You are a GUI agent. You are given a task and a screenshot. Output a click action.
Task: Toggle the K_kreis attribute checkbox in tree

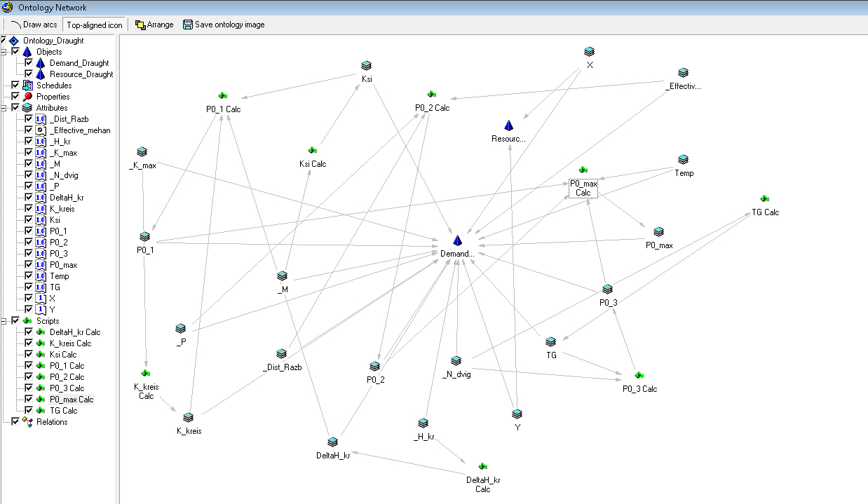click(x=29, y=209)
